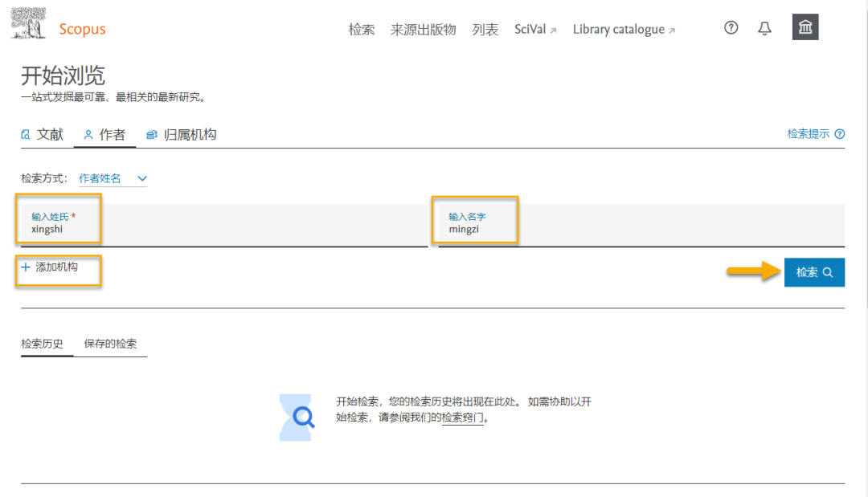Open the 作者姓名 search mode dropdown
Image resolution: width=868 pixels, height=497 pixels.
113,178
